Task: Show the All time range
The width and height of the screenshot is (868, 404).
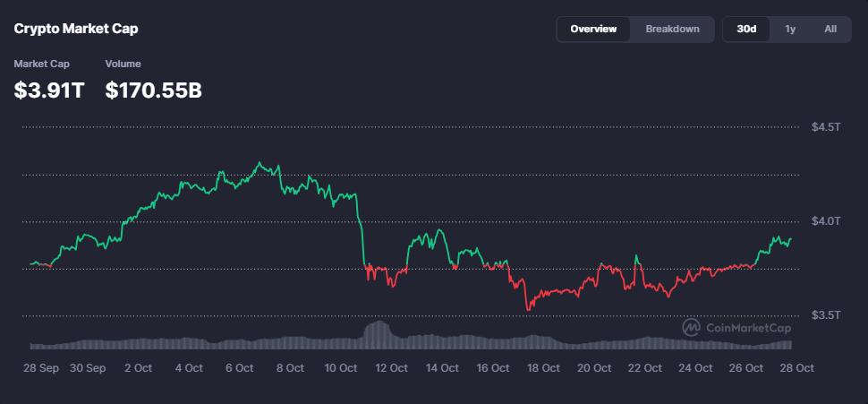Action: click(x=830, y=30)
